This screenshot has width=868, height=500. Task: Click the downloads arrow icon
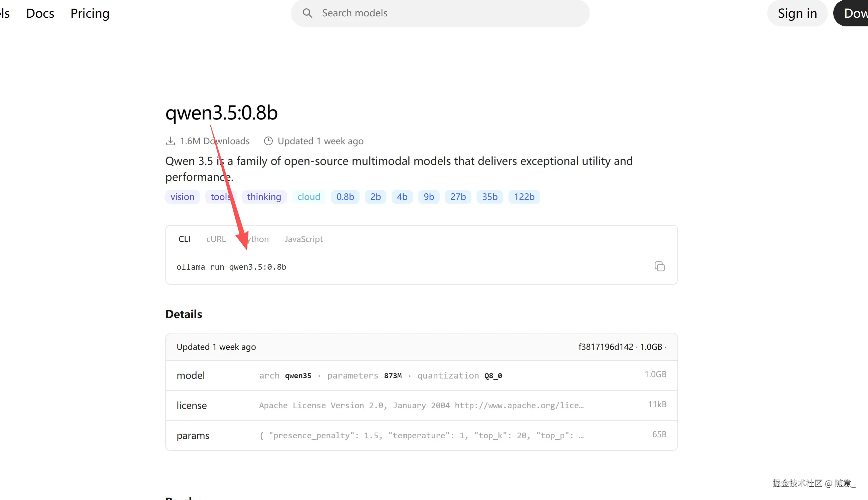(x=170, y=141)
